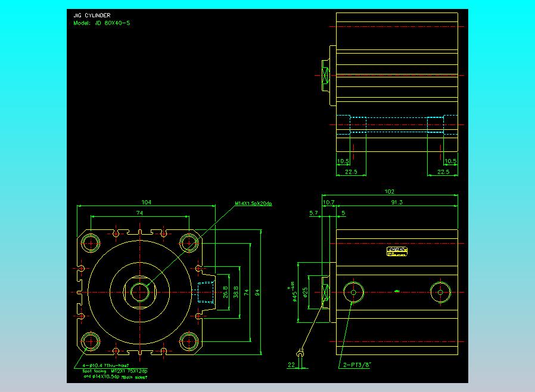535x392 pixels.
Task: Select the "94" height dimension
Action: [257, 293]
